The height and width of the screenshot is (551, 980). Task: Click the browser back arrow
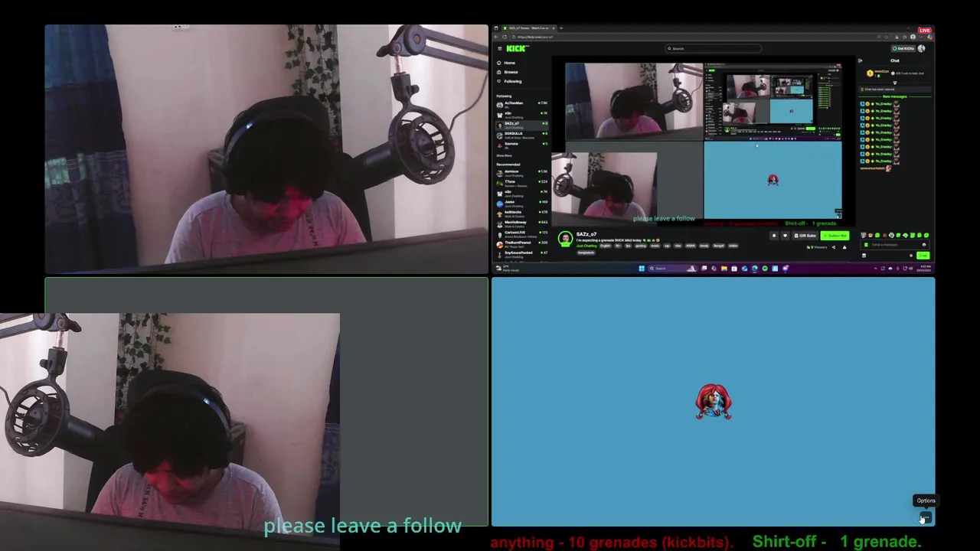(x=496, y=37)
